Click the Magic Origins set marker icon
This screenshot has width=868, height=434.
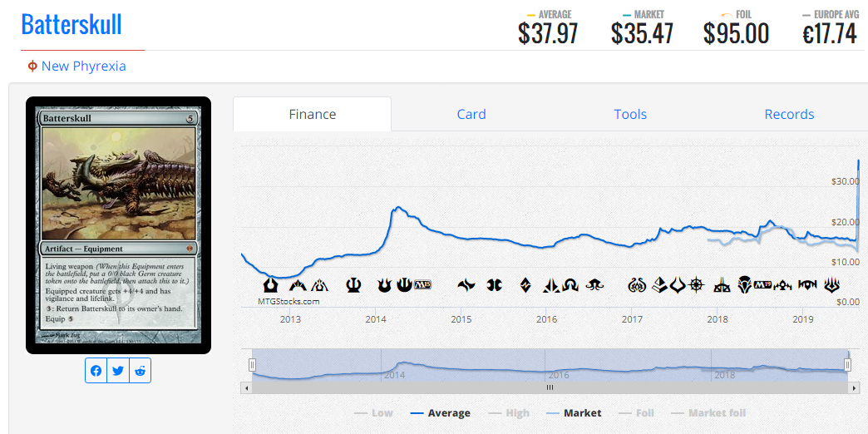click(x=495, y=286)
